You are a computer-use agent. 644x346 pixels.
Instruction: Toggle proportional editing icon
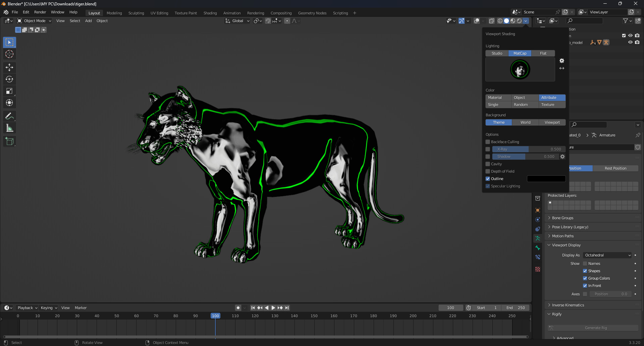(x=287, y=21)
